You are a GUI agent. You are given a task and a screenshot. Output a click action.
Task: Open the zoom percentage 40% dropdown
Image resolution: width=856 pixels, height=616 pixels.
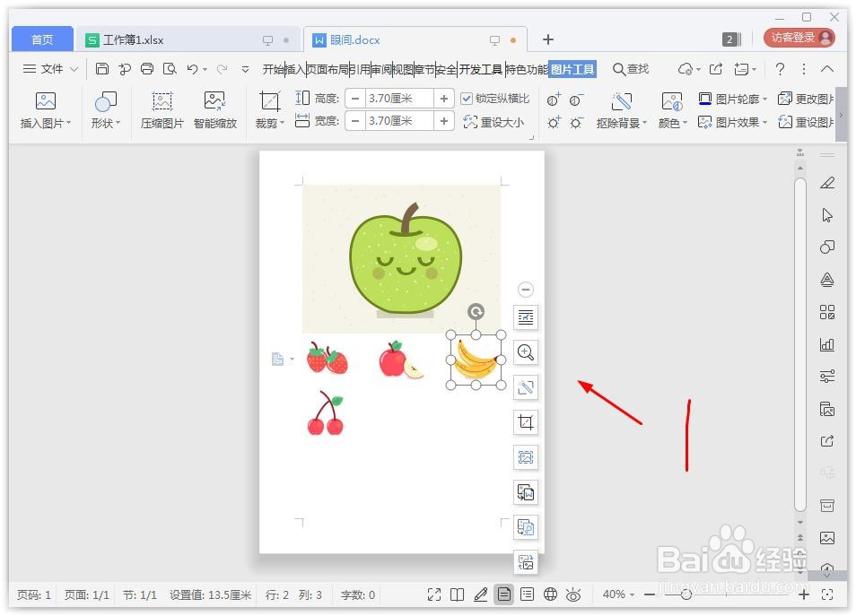pos(618,594)
